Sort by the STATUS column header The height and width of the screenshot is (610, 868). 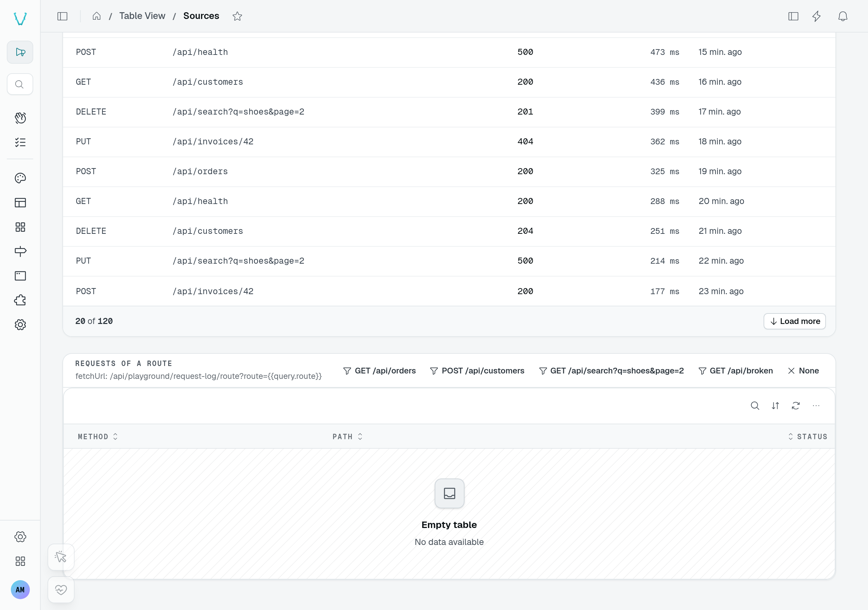tap(808, 436)
